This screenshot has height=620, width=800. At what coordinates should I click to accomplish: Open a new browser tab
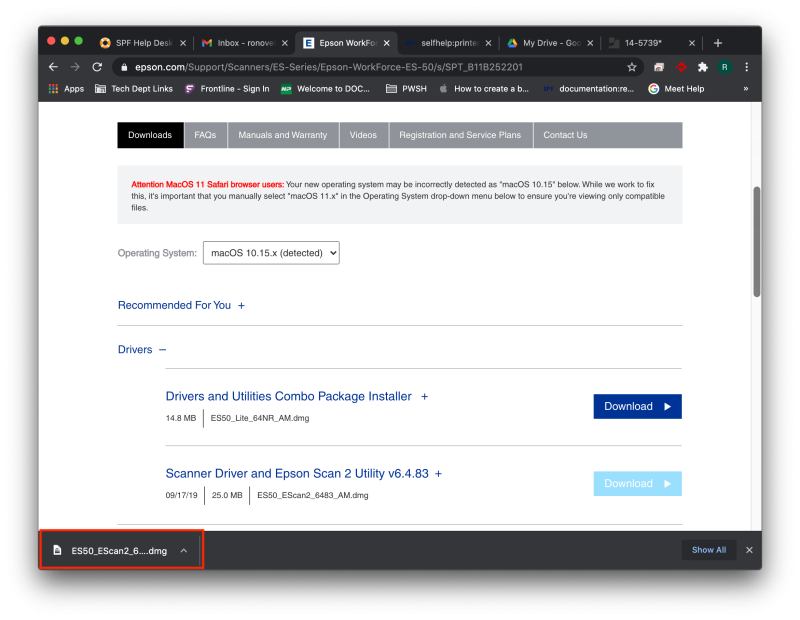click(717, 43)
